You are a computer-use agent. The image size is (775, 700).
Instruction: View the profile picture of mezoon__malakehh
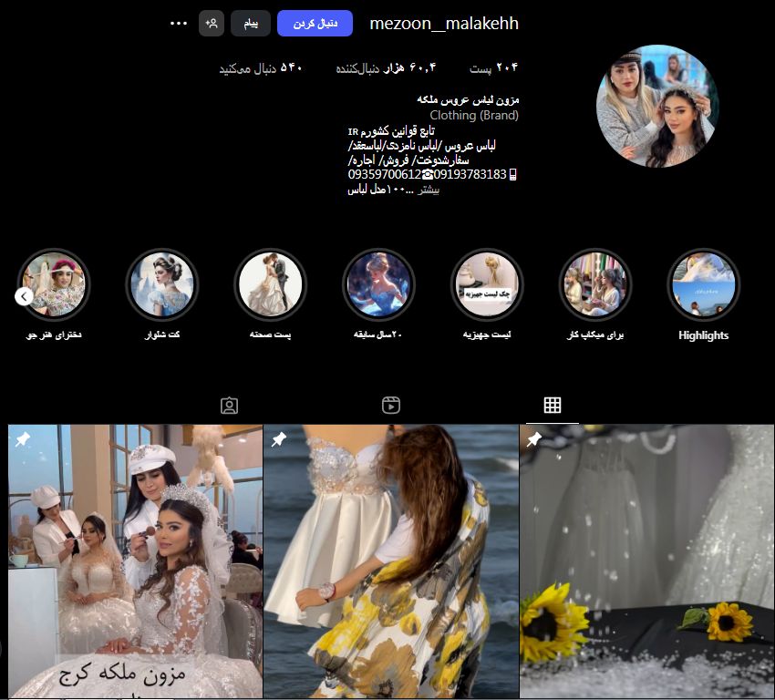click(x=656, y=106)
